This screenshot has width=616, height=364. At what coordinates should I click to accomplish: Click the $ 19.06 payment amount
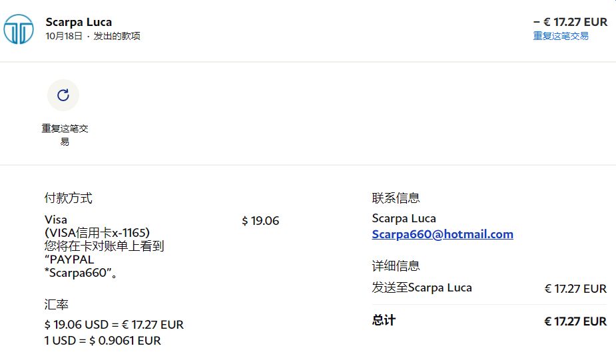pyautogui.click(x=260, y=221)
